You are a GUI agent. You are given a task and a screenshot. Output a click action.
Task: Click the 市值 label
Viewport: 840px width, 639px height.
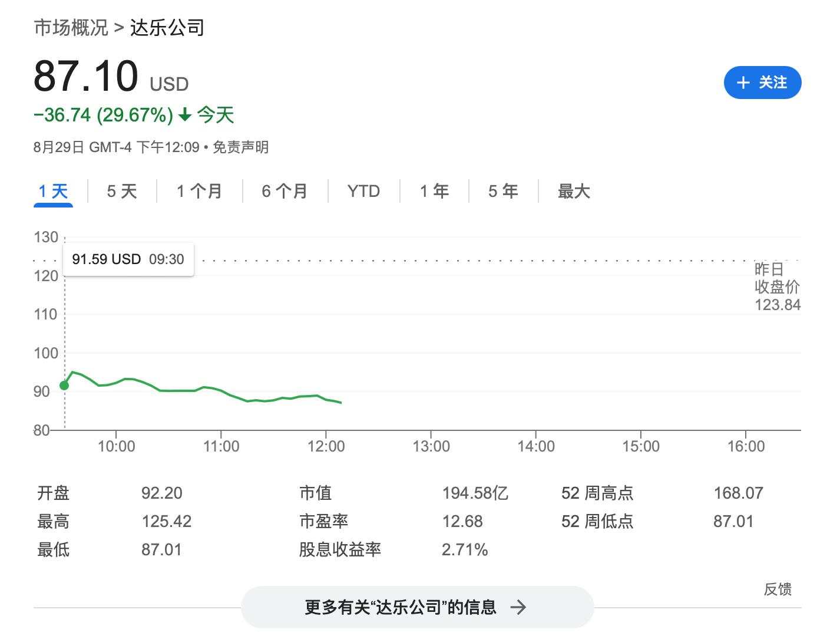[x=316, y=493]
